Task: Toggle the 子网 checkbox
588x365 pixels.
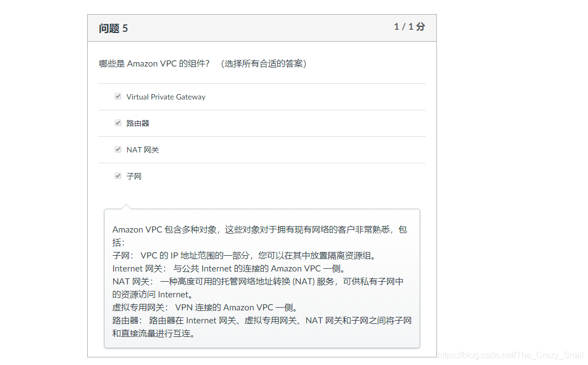Action: click(x=118, y=176)
